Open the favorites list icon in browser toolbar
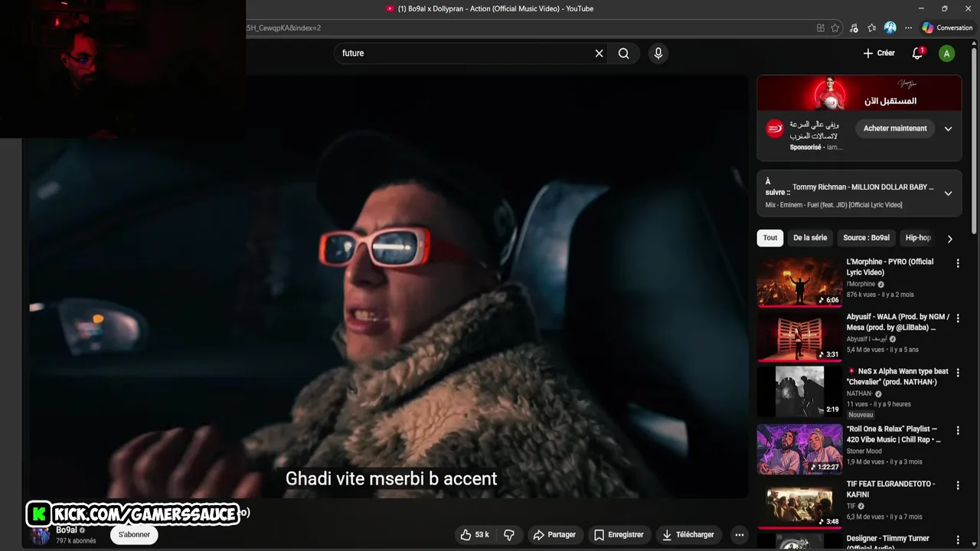 (871, 28)
